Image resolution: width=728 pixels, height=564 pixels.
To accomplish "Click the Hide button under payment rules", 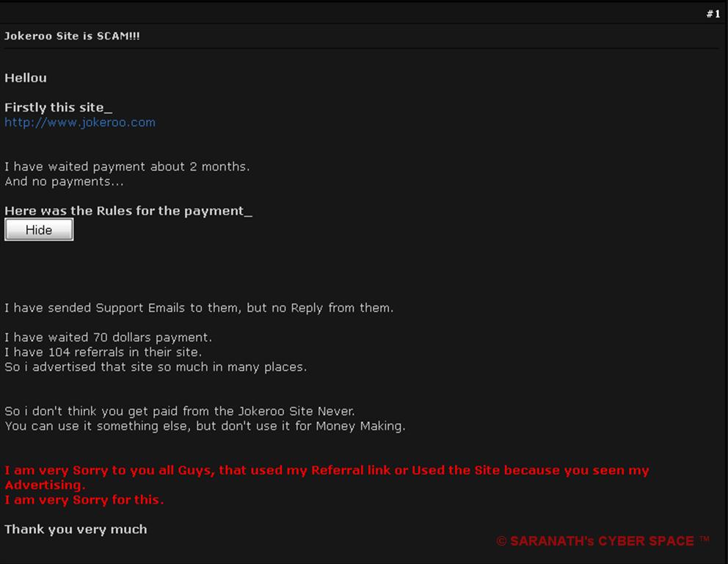I will tap(39, 230).
